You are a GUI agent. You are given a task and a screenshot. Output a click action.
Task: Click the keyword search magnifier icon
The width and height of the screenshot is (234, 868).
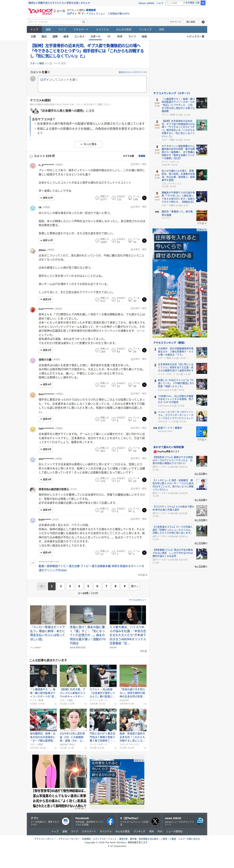83,22
